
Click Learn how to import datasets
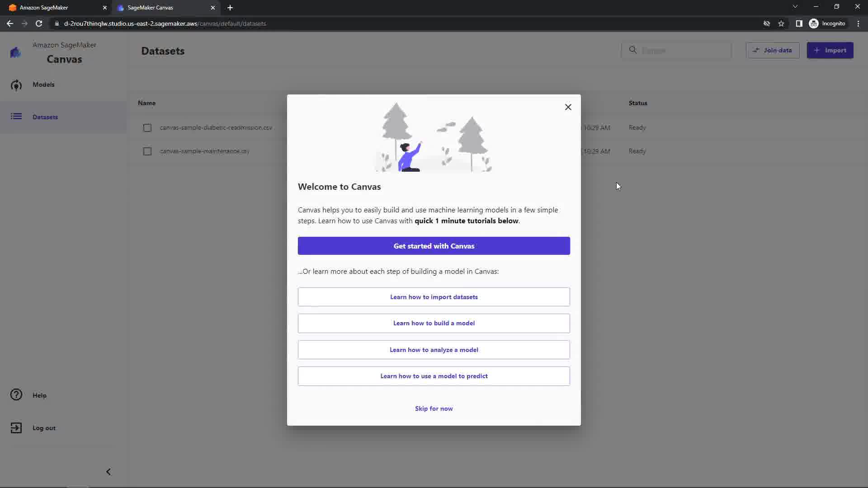434,297
